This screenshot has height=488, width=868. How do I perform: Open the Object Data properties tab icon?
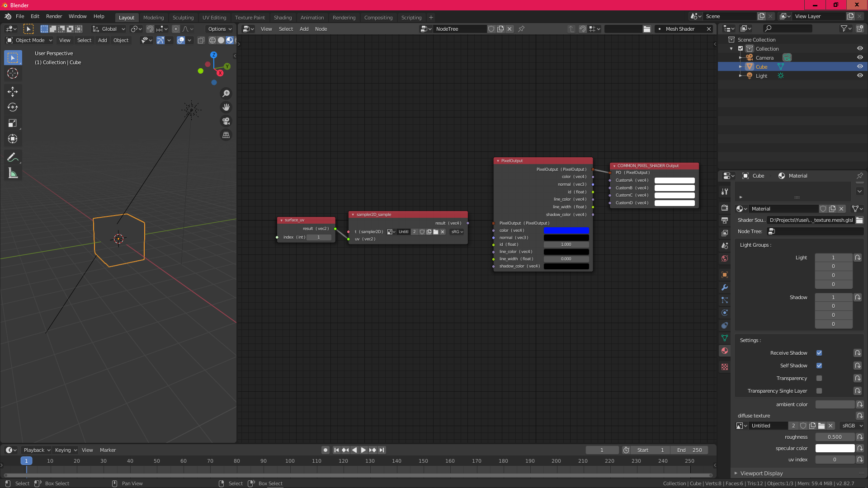pyautogui.click(x=725, y=338)
